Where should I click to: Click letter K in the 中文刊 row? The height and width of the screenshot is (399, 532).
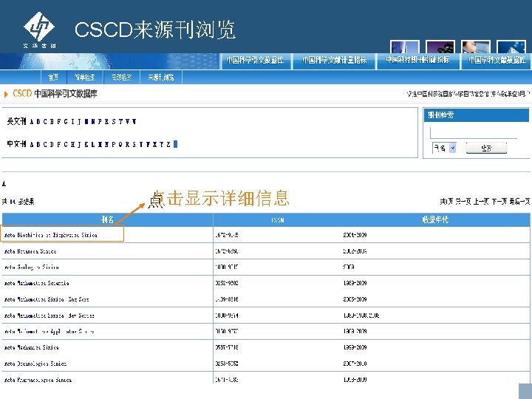point(86,144)
